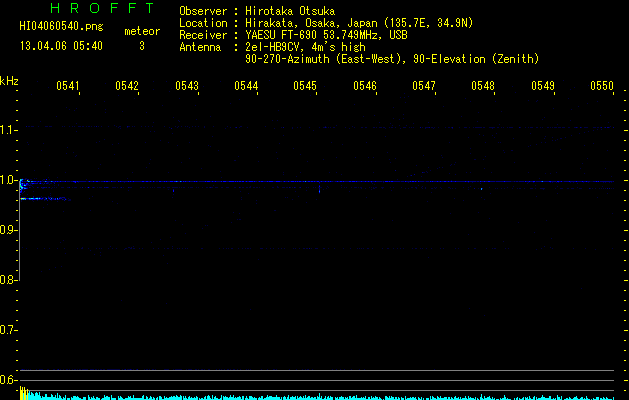
Task: Click the 0550 time marker
Action: click(x=602, y=86)
